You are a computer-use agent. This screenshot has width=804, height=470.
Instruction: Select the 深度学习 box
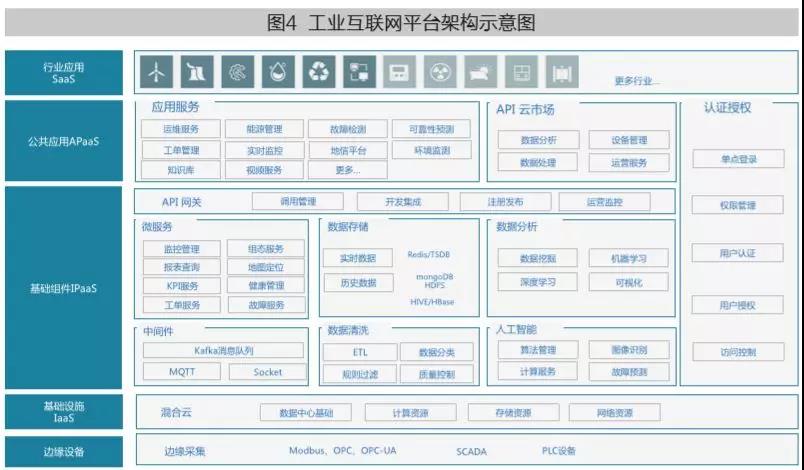[x=538, y=282]
